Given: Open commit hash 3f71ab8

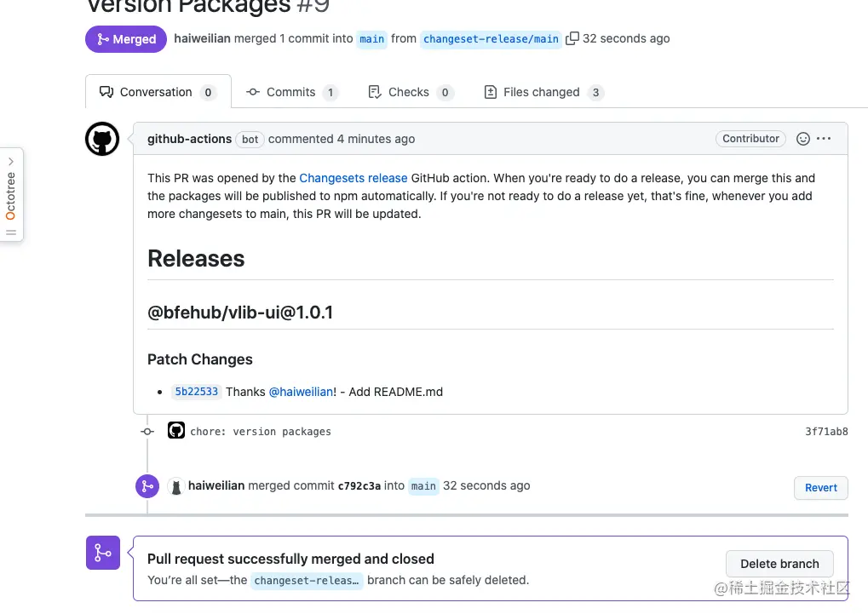Looking at the screenshot, I should click(826, 431).
